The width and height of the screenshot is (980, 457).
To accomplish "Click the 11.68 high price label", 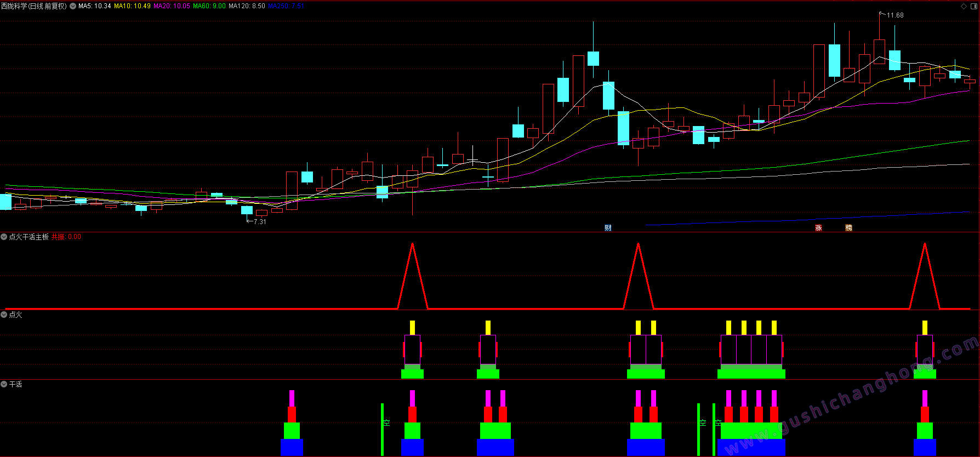I will click(895, 15).
